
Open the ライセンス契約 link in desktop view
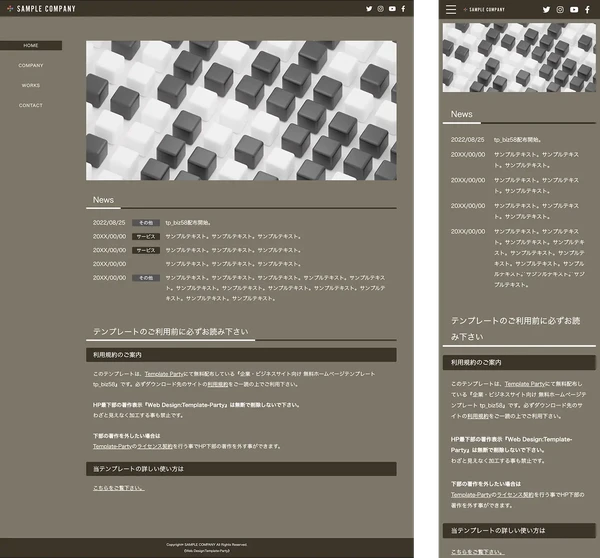point(154,446)
